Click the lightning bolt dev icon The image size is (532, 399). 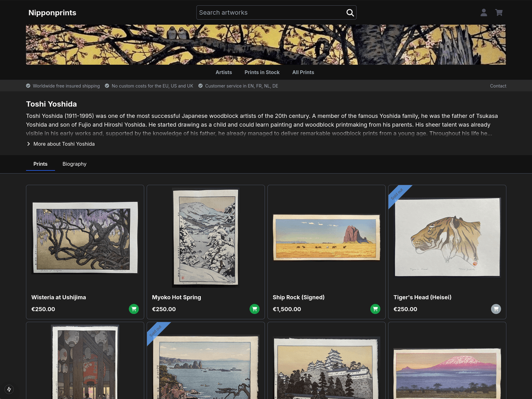[x=9, y=389]
